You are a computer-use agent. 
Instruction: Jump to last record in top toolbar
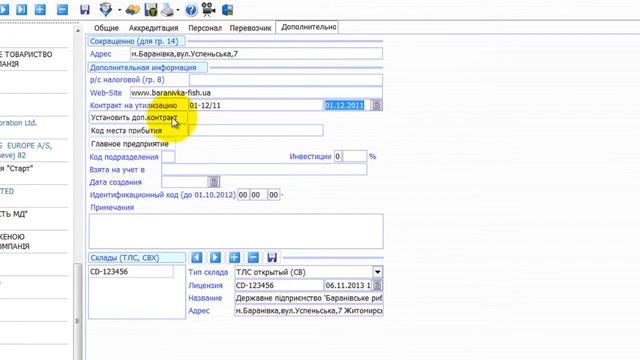pyautogui.click(x=21, y=9)
